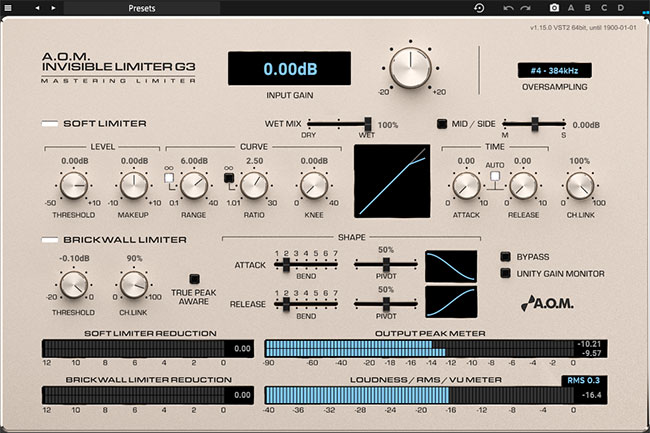Click the Attack Bend slider handle

click(x=286, y=264)
